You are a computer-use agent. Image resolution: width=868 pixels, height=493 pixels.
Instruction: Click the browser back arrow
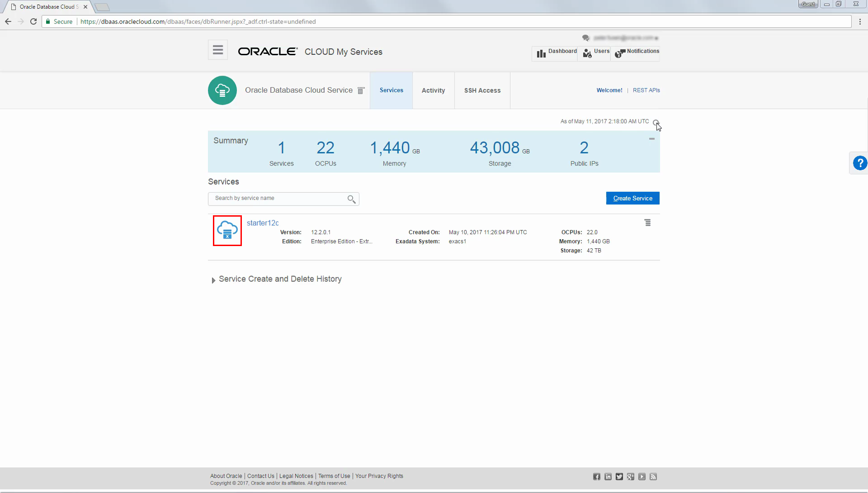[8, 22]
